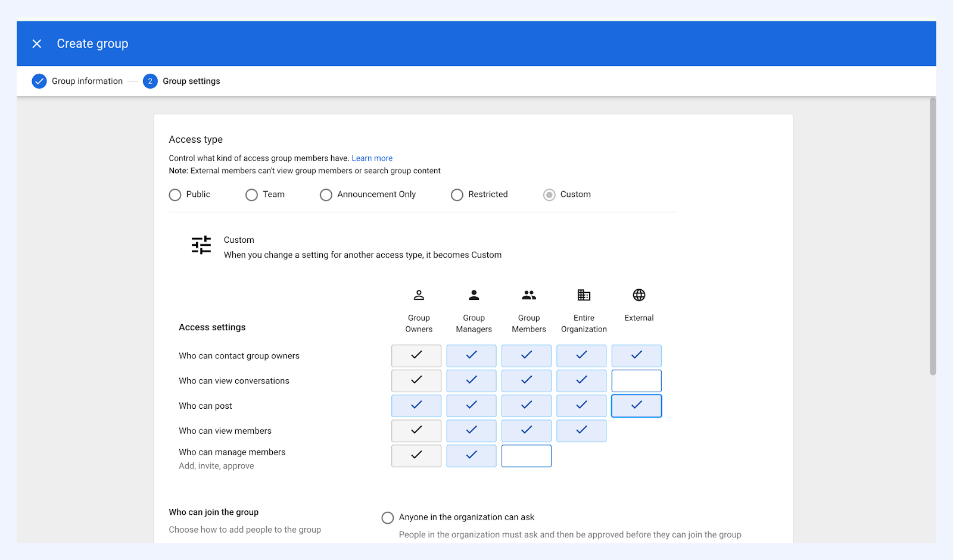The width and height of the screenshot is (953, 560).
Task: Uncheck External for who can post
Action: pyautogui.click(x=637, y=406)
